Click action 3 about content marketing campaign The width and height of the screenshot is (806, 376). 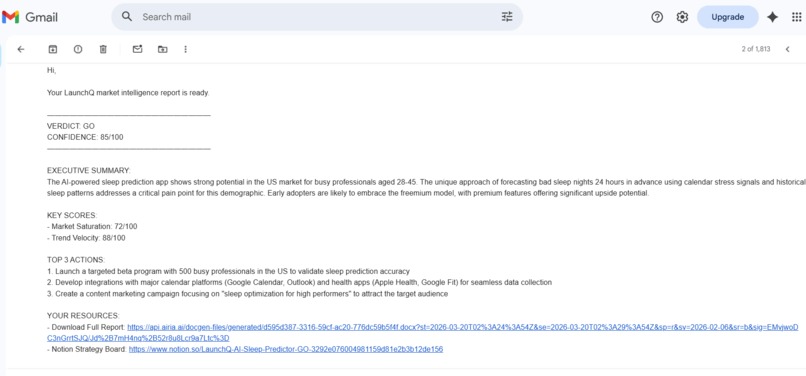pos(247,294)
